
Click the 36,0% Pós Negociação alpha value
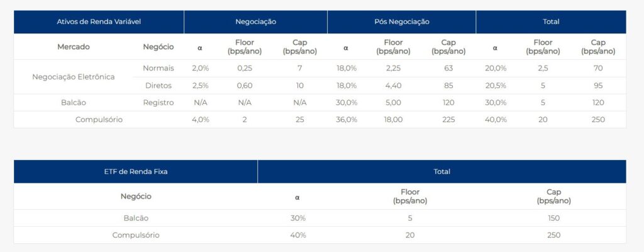[347, 120]
